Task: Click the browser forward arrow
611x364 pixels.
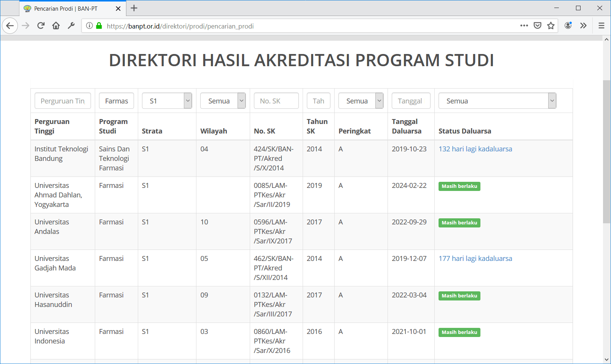Action: [26, 26]
